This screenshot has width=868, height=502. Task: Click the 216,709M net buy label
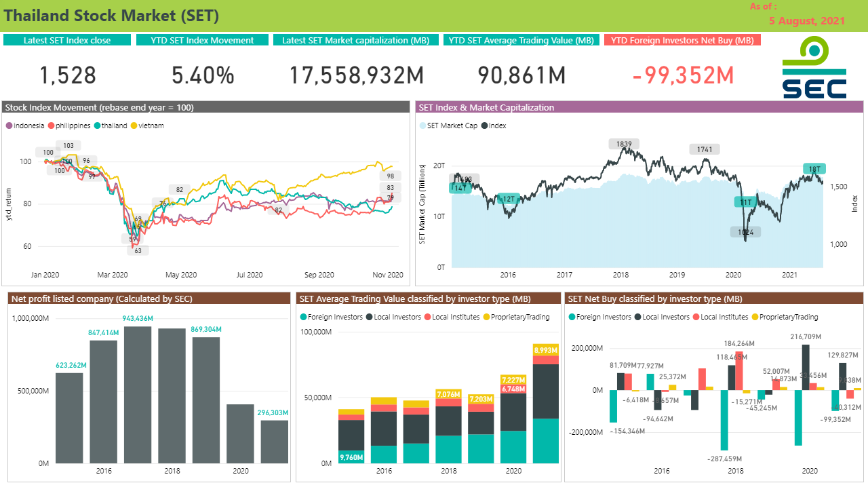point(806,336)
